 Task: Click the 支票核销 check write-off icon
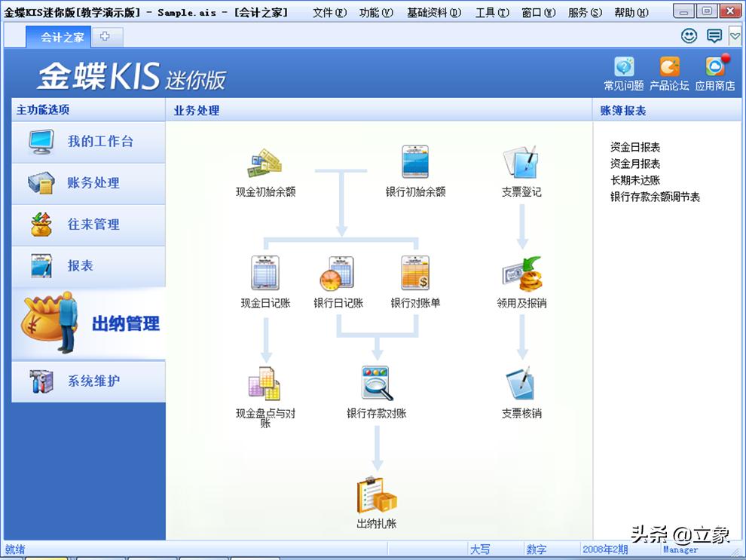[519, 385]
